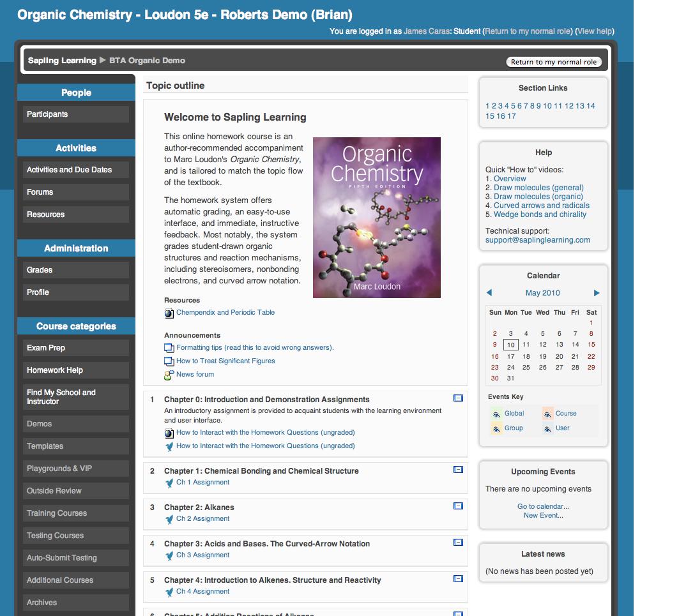Collapse Chapter 4 Alkenes section icon

(458, 578)
